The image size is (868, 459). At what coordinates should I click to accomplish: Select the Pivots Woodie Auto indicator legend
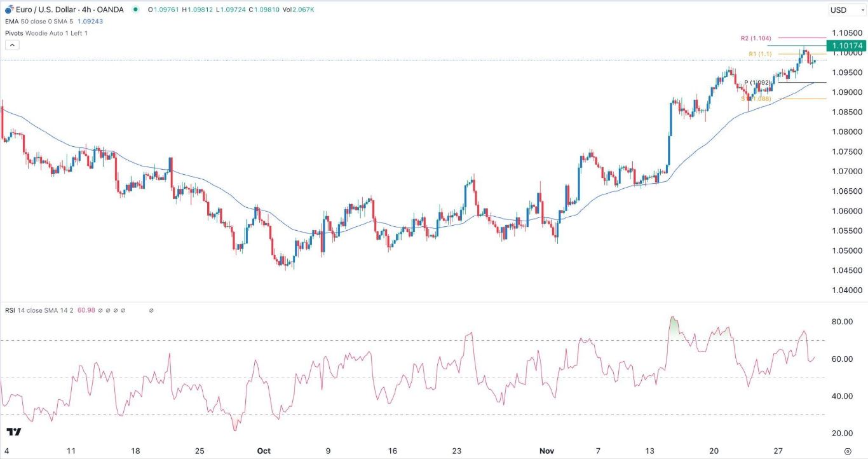(46, 32)
